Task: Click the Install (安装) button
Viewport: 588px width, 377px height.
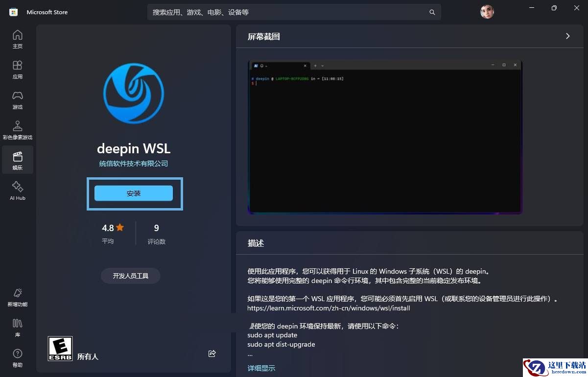Action: coord(134,193)
